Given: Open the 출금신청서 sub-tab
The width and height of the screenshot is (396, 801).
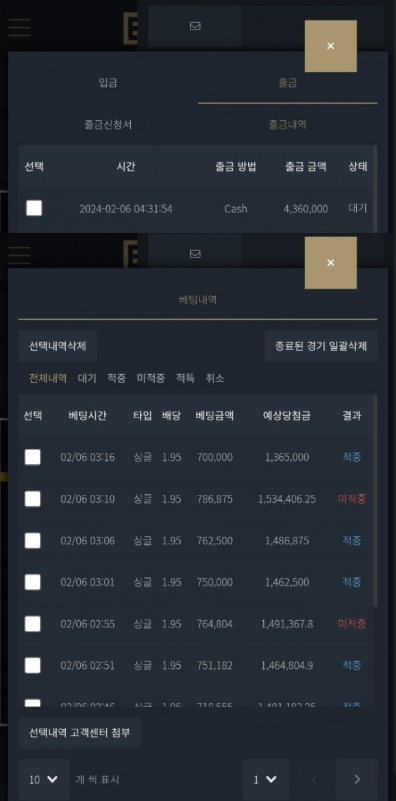Looking at the screenshot, I should [x=108, y=124].
